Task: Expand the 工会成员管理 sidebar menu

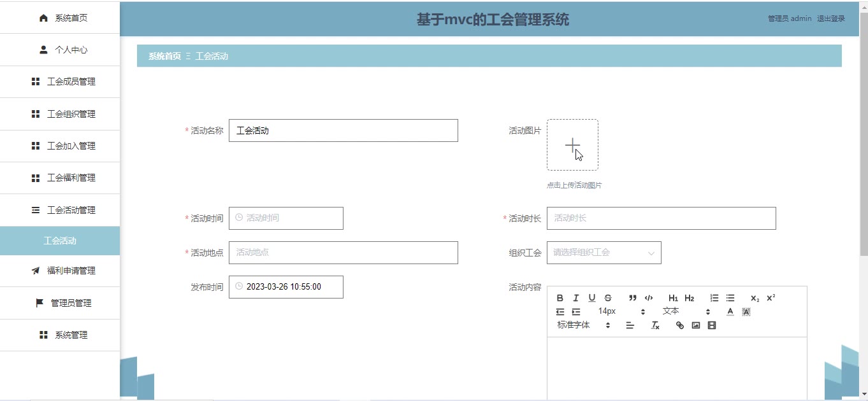Action: 60,82
